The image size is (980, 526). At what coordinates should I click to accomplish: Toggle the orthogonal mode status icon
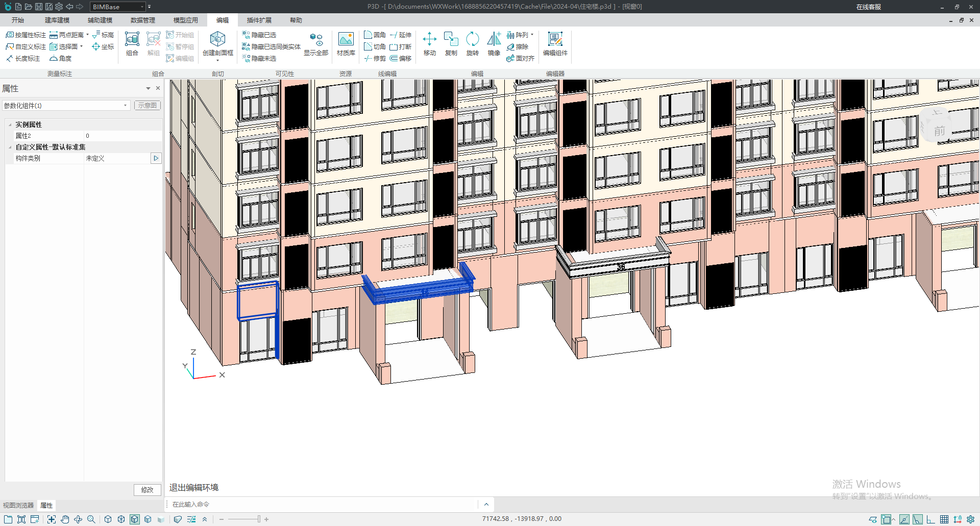(931, 519)
